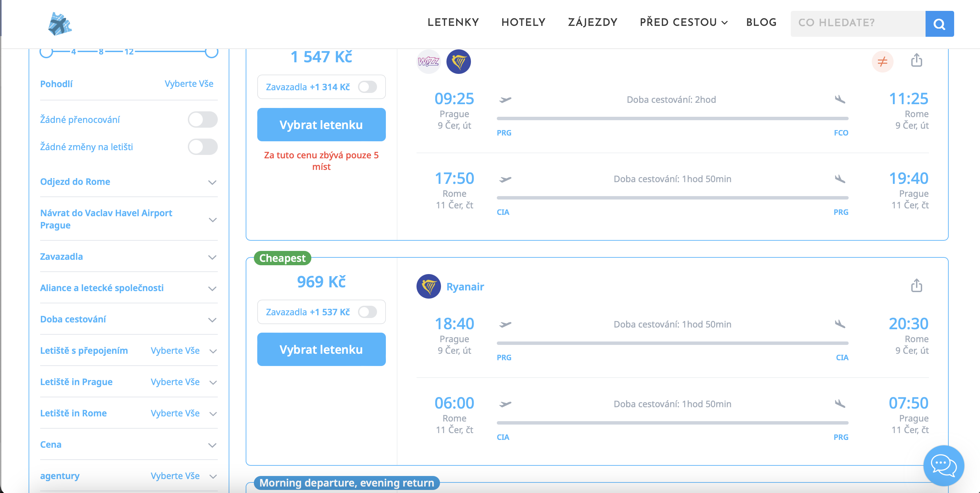This screenshot has width=980, height=493.
Task: Open the live chat bubble
Action: pyautogui.click(x=943, y=465)
